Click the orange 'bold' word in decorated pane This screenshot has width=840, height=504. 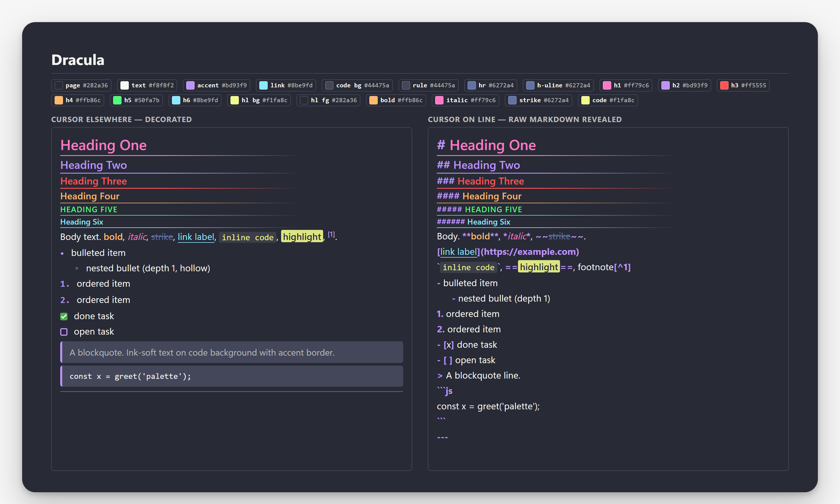pos(113,237)
